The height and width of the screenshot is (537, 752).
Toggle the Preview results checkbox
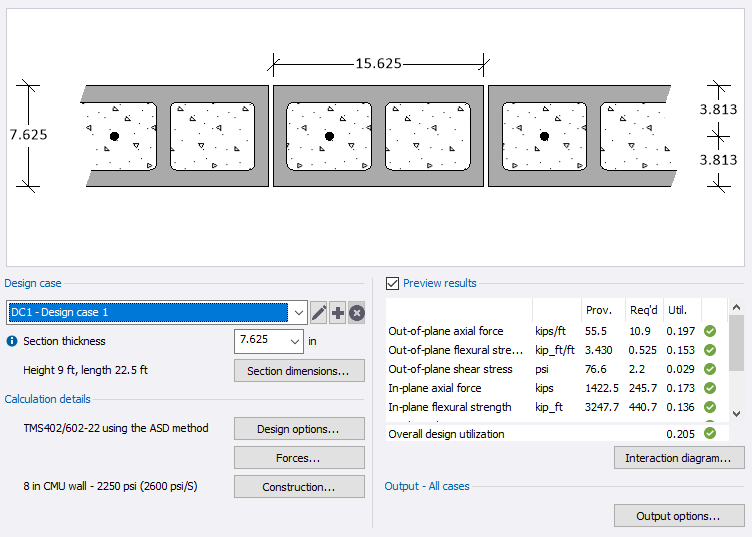(392, 283)
